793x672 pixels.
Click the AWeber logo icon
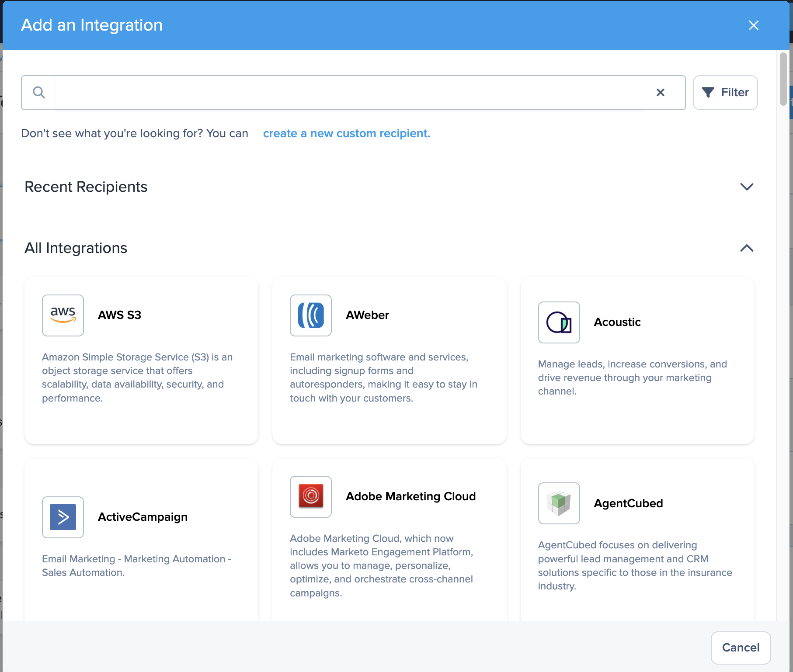(311, 315)
